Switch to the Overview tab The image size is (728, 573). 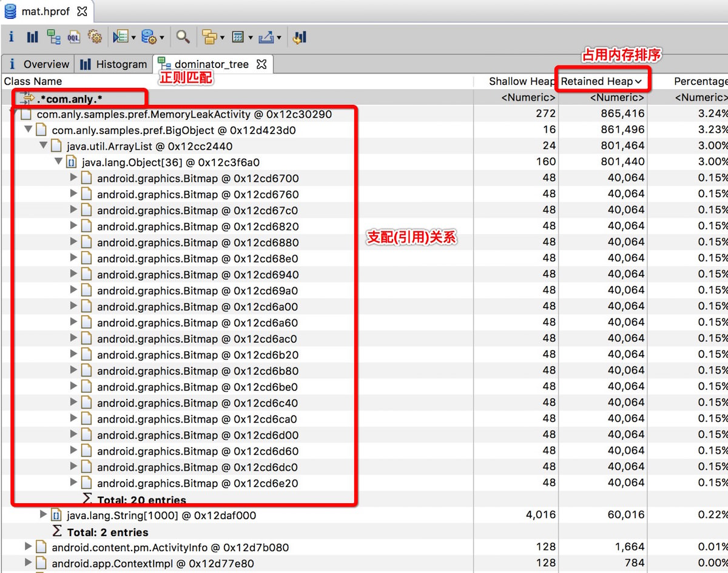click(x=38, y=64)
